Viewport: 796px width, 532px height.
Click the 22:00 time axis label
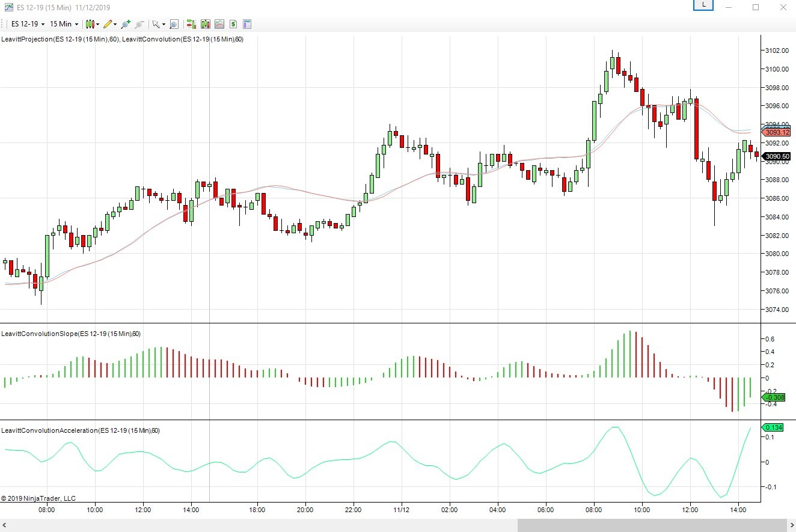click(354, 510)
